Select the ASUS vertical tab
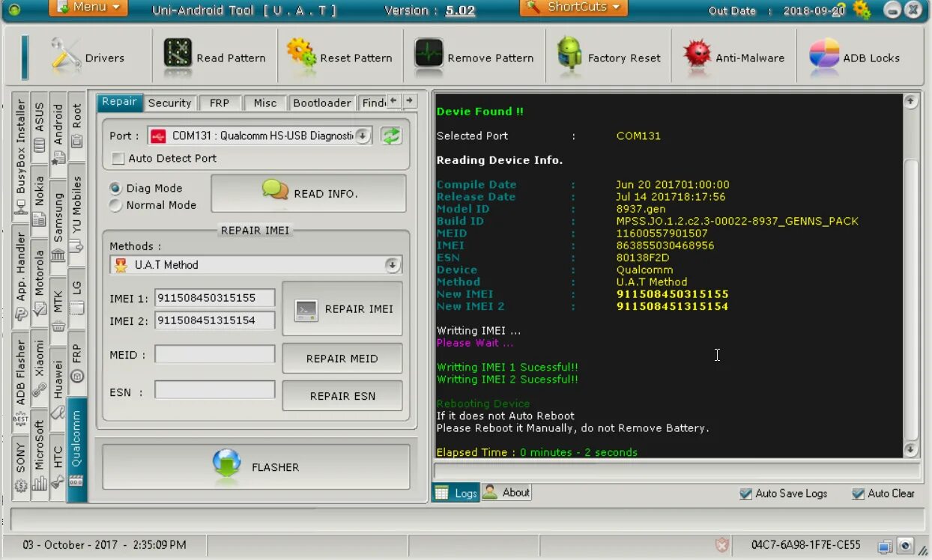The height and width of the screenshot is (560, 932). click(39, 127)
